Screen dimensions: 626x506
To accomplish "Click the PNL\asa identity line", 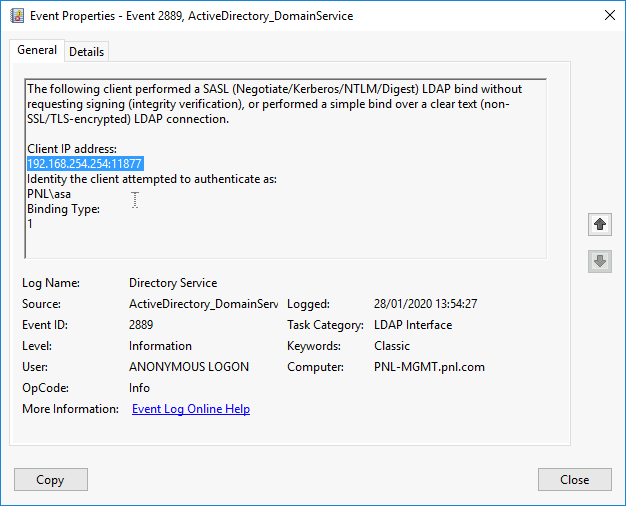I will pos(49,194).
